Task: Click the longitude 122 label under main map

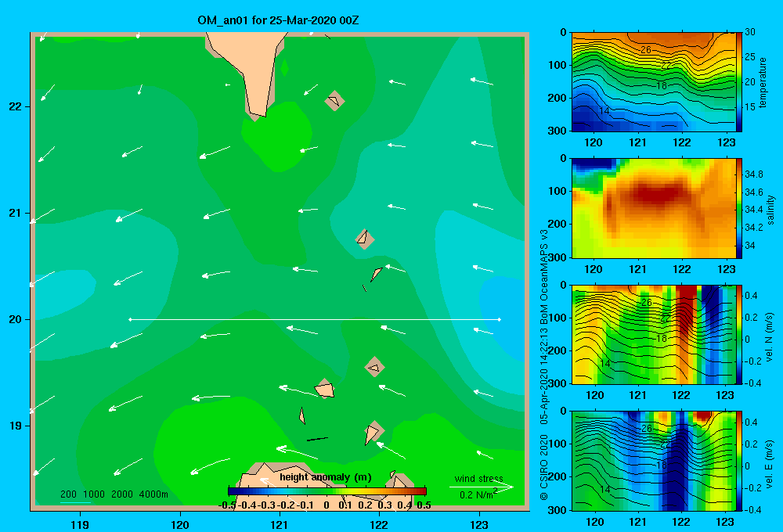Action: [x=379, y=524]
